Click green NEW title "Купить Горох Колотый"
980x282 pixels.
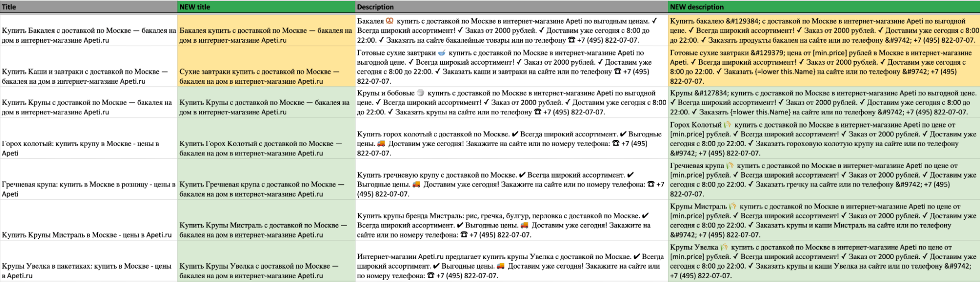[x=266, y=148]
